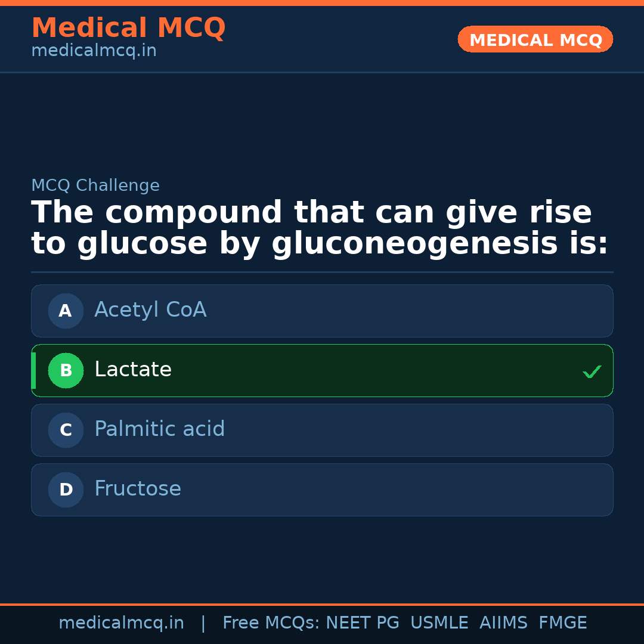Image resolution: width=644 pixels, height=644 pixels.
Task: Click the circled letter C badge
Action: tap(66, 430)
